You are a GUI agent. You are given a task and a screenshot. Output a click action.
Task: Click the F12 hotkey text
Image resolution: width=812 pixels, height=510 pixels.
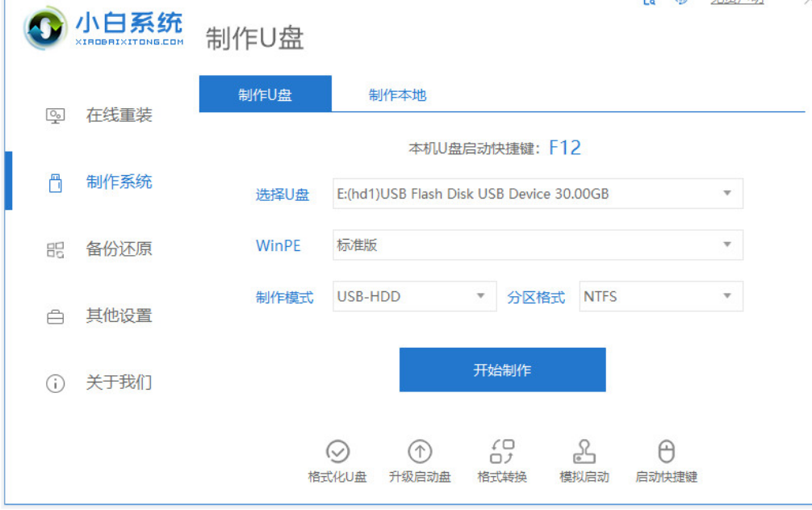tap(564, 148)
